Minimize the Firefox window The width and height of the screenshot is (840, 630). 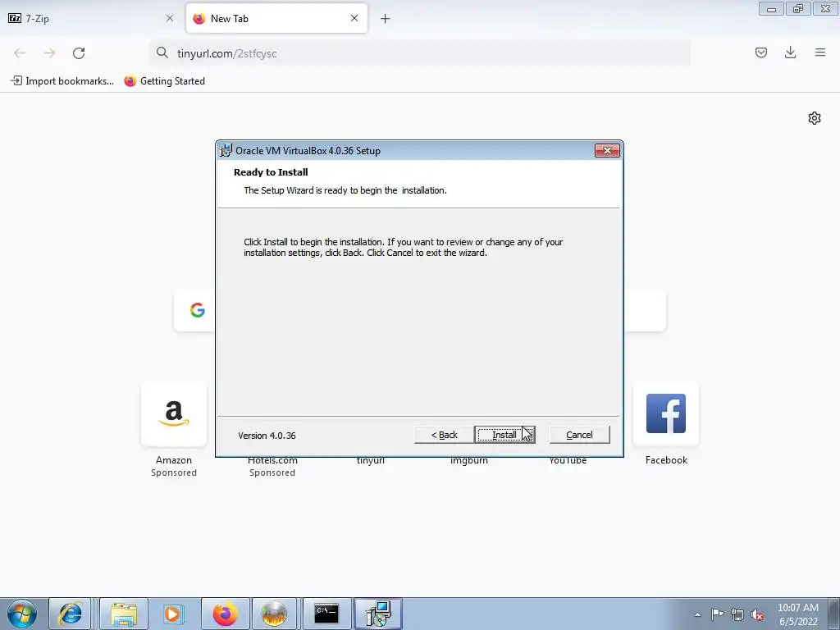pos(771,8)
